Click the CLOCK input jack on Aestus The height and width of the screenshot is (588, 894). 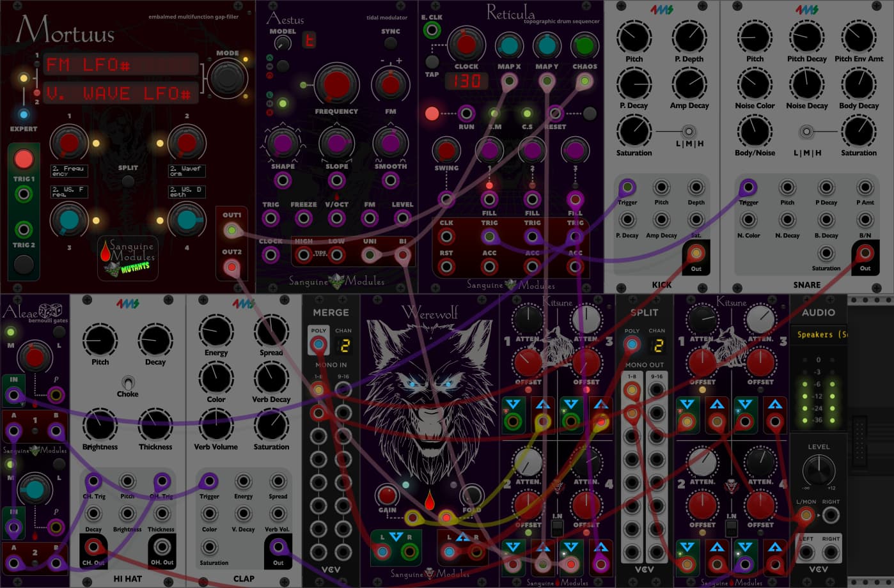271,256
